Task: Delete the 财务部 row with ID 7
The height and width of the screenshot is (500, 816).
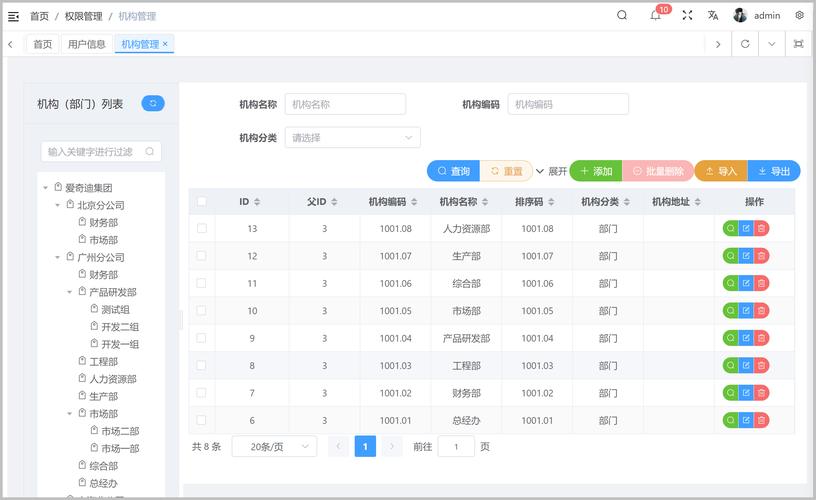Action: tap(761, 393)
